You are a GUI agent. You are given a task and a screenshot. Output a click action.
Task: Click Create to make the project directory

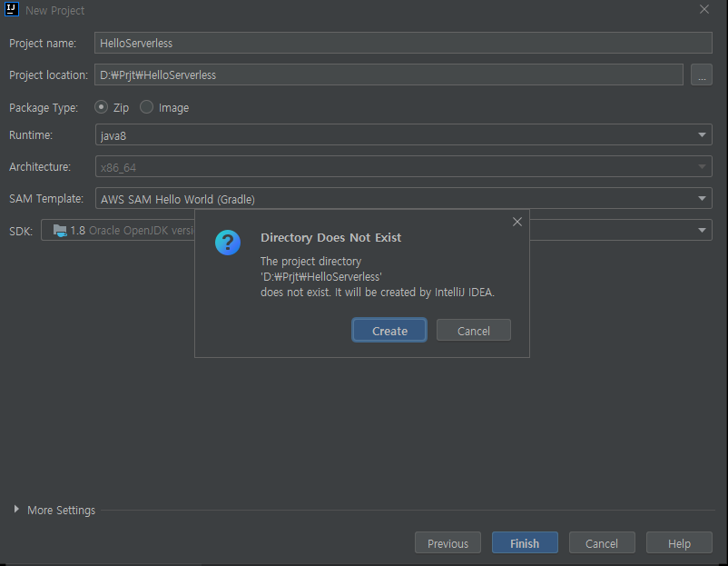click(389, 331)
